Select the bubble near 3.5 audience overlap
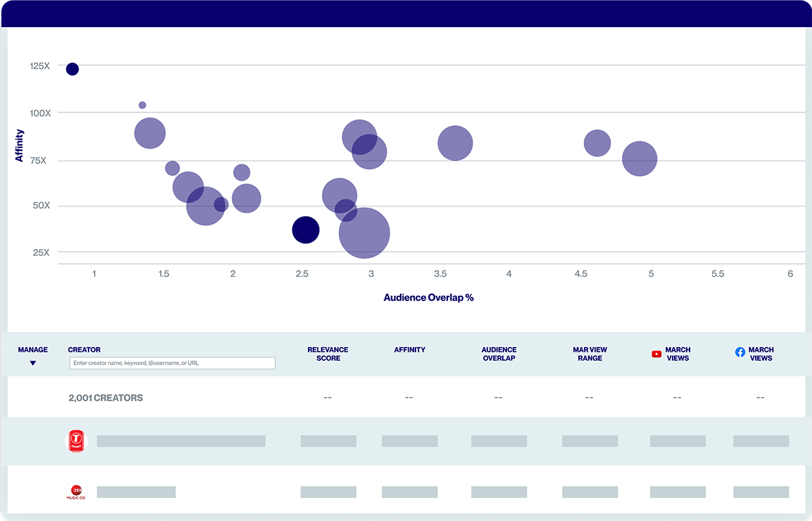Viewport: 812px width, 521px height. tap(455, 143)
